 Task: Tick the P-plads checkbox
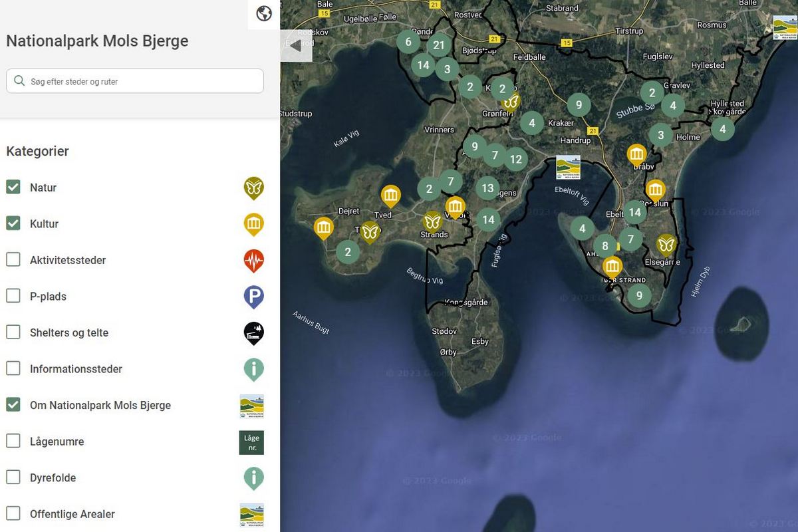(x=13, y=296)
